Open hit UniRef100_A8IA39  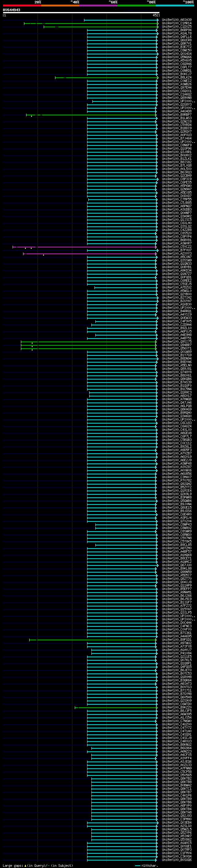tap(176, 20)
